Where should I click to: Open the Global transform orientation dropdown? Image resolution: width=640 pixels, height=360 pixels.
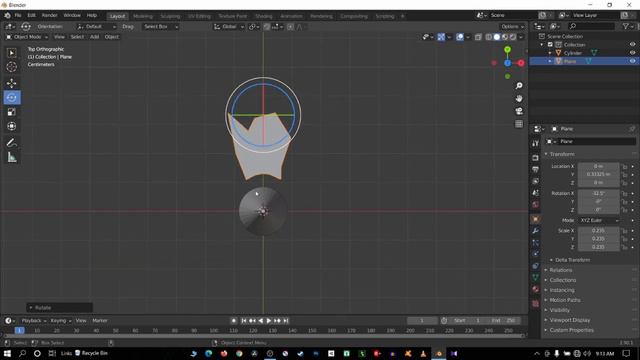[229, 27]
